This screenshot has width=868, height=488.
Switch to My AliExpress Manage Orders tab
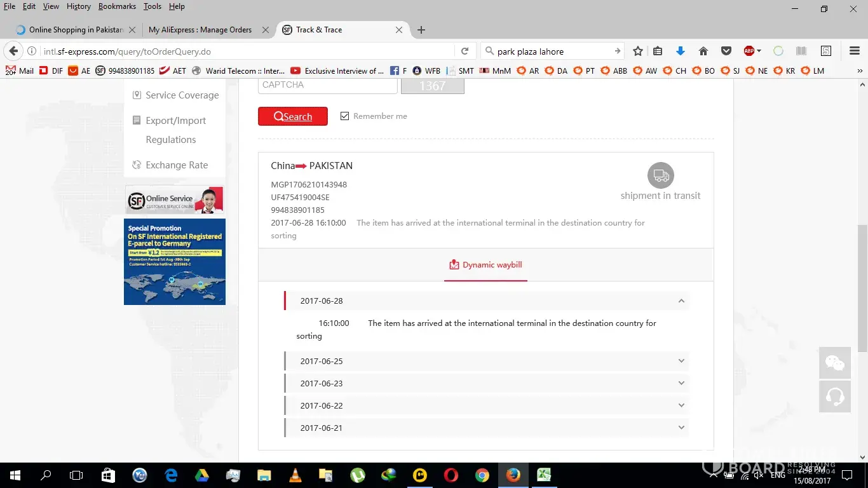(200, 30)
